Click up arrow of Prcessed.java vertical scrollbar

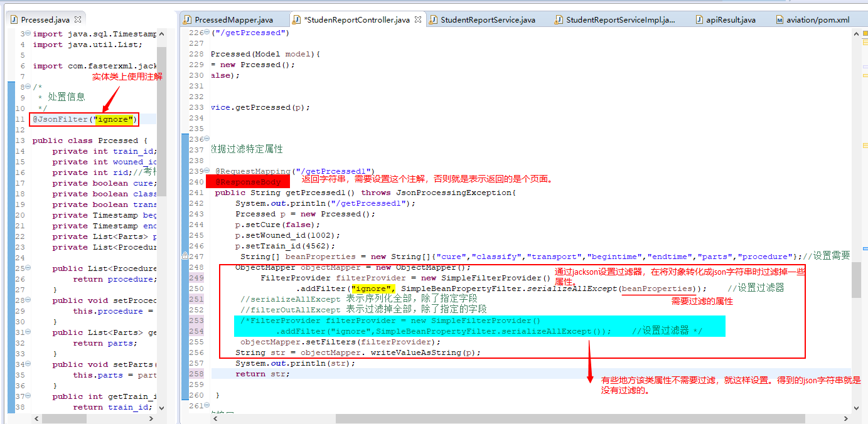(161, 34)
